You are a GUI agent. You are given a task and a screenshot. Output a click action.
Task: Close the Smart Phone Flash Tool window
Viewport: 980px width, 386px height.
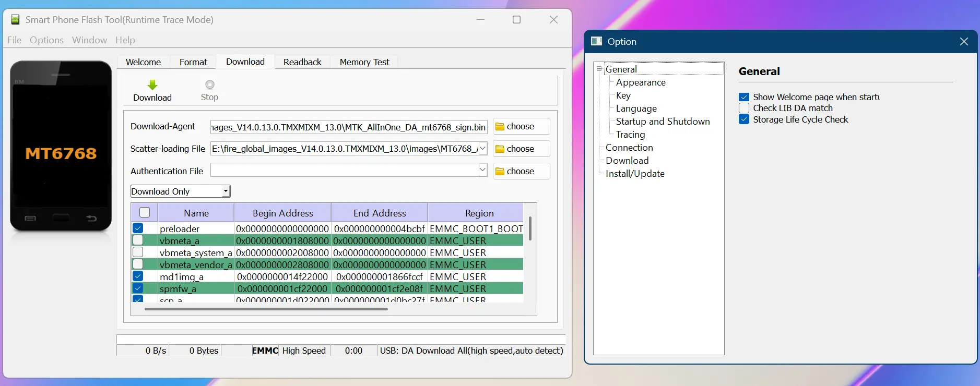coord(553,19)
